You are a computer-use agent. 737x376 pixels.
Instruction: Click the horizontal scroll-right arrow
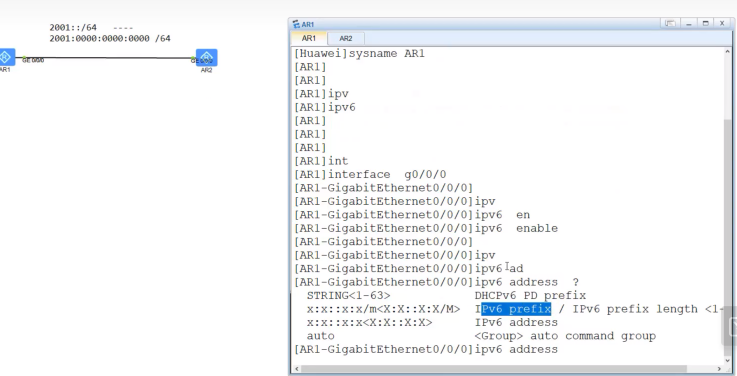(x=720, y=369)
